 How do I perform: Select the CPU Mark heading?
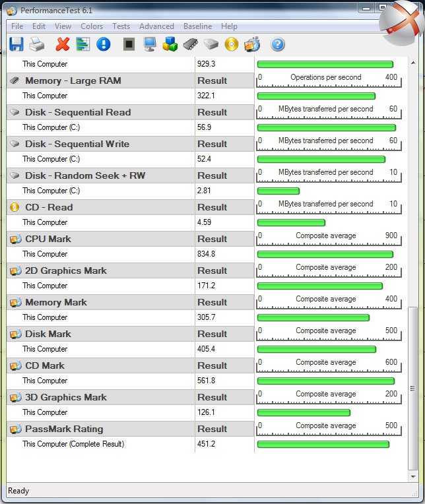[x=48, y=239]
